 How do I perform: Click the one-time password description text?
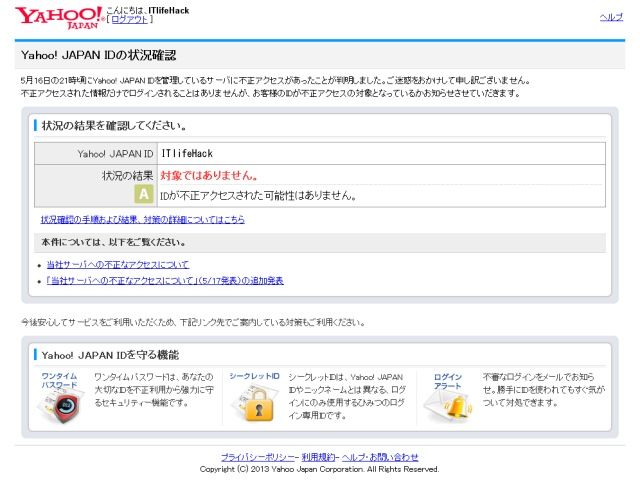click(x=154, y=390)
